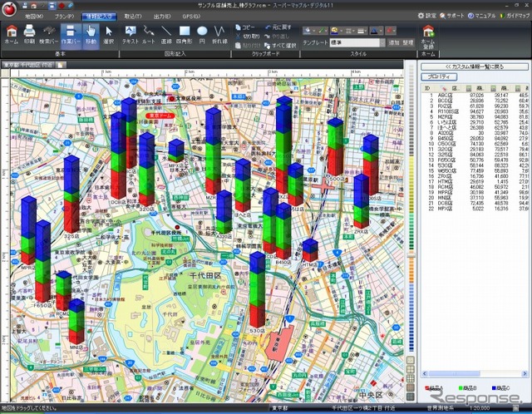Image resolution: width=532 pixels, height=414 pixels.
Task: Select the ルート route drawing tool
Action: (149, 35)
